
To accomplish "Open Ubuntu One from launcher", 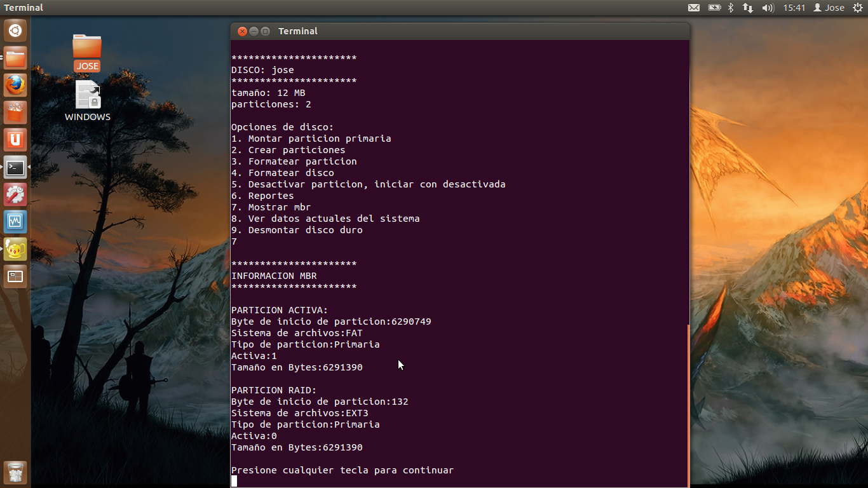I will pyautogui.click(x=15, y=140).
